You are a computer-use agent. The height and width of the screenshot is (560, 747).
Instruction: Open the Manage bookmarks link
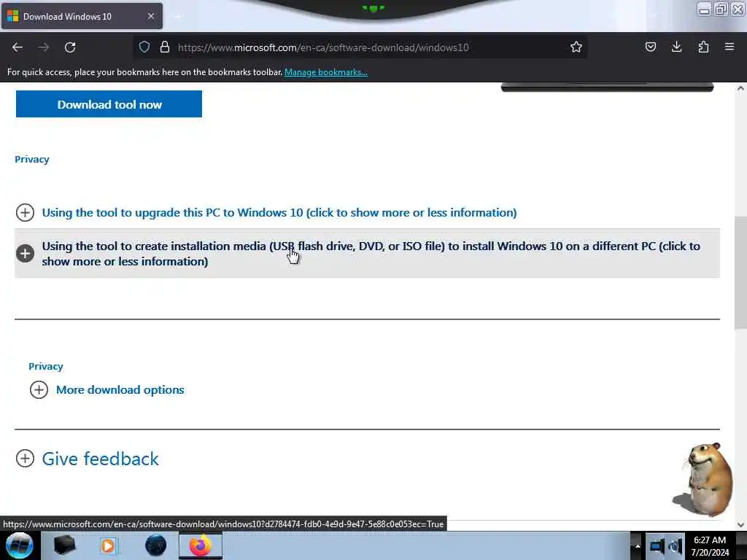pyautogui.click(x=326, y=72)
